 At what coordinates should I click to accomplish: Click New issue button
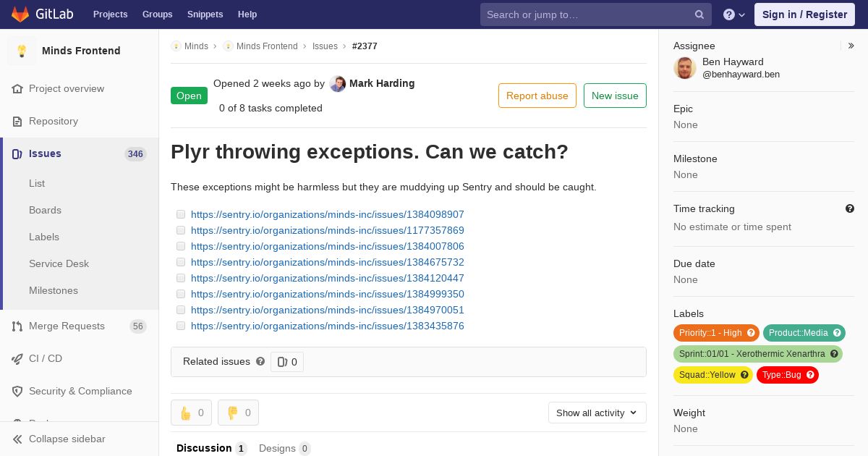[x=615, y=96]
